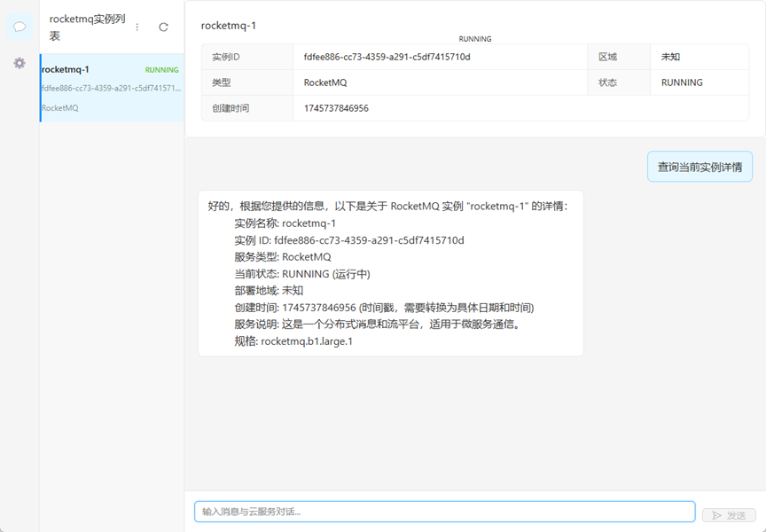The image size is (766, 532).
Task: Click the 发送 send button
Action: coord(729,515)
